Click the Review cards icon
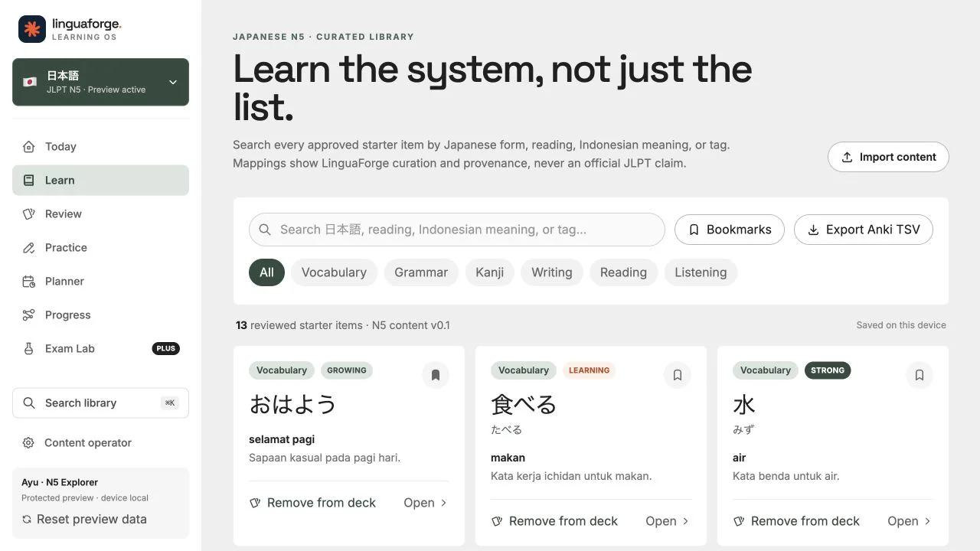This screenshot has height=551, width=980. click(29, 214)
